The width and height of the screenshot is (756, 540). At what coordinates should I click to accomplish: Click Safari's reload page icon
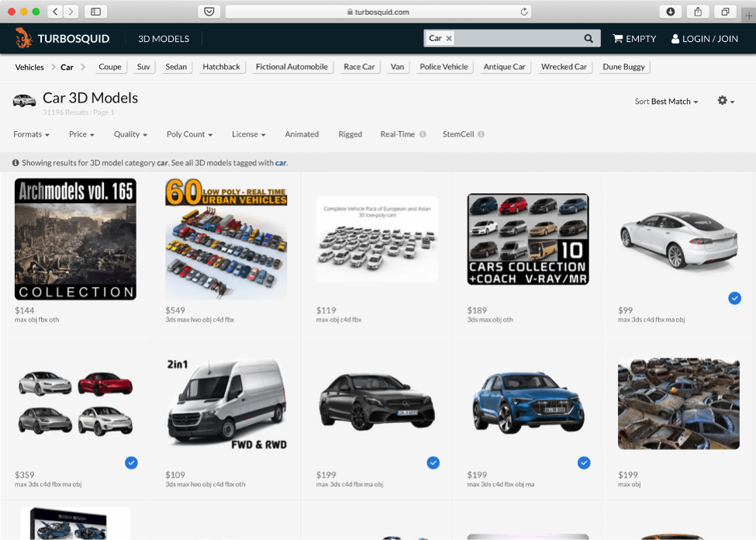pos(524,12)
